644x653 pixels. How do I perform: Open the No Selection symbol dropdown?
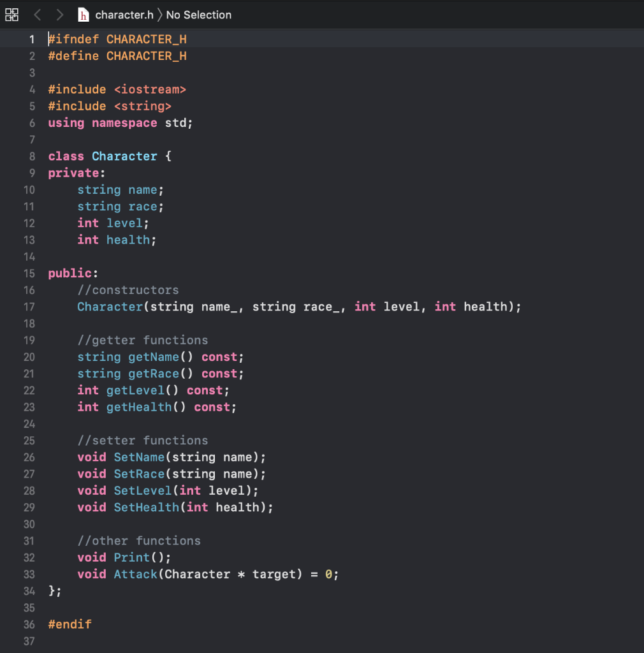click(198, 15)
